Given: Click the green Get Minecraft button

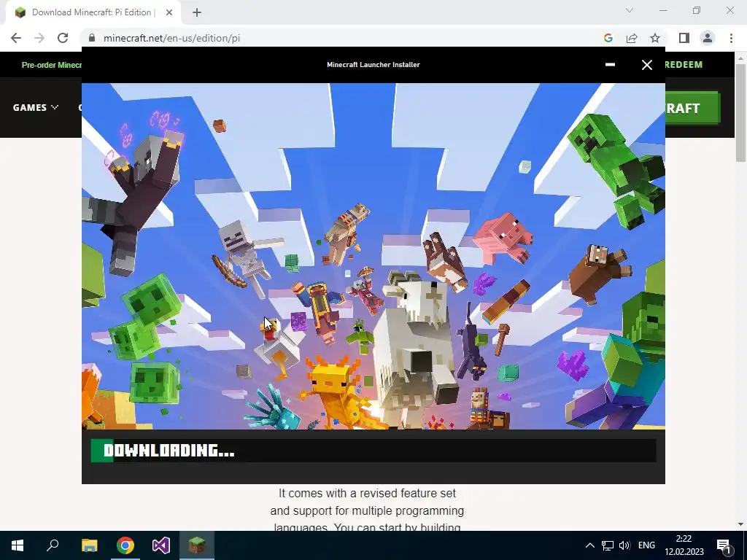Looking at the screenshot, I should [x=692, y=108].
